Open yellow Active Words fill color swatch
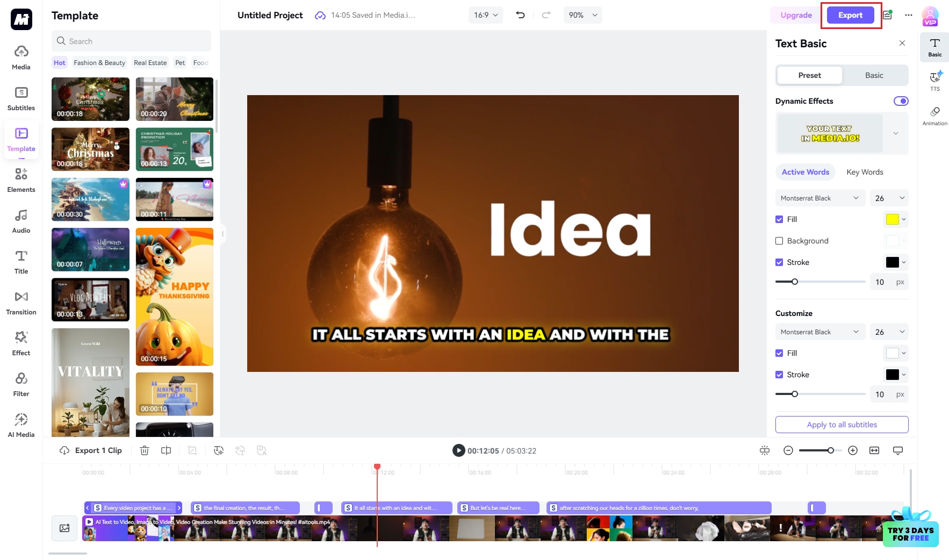 click(x=892, y=219)
